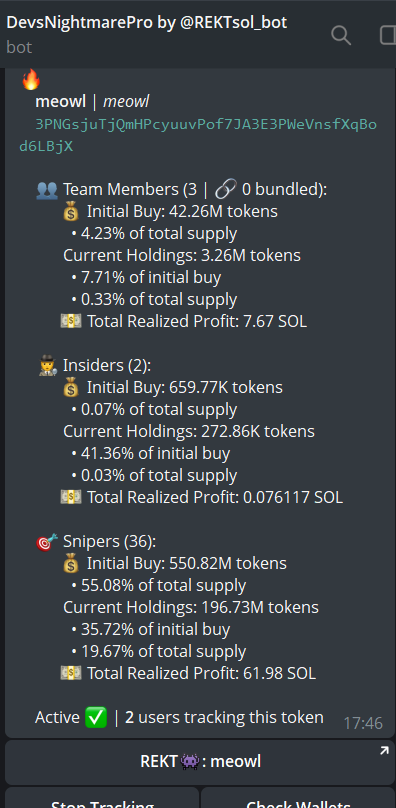Open the REKT : meowl button
The image size is (396, 808).
200,762
